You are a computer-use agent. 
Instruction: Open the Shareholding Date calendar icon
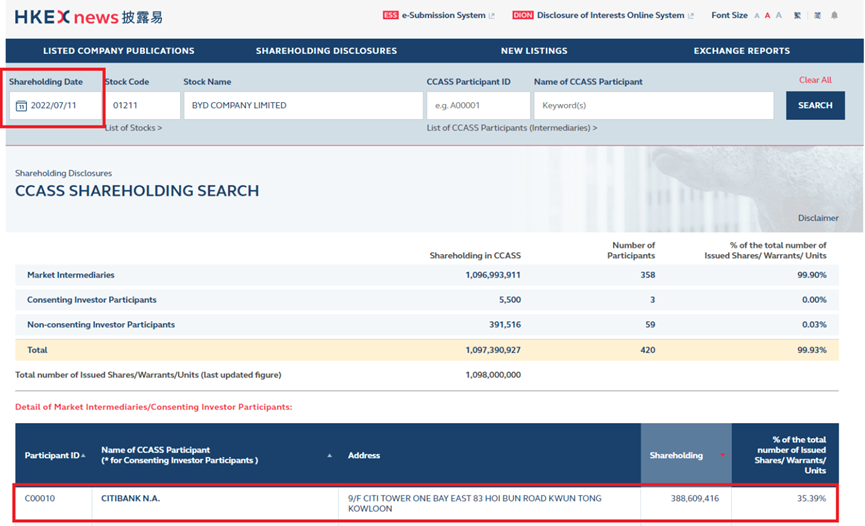point(21,106)
